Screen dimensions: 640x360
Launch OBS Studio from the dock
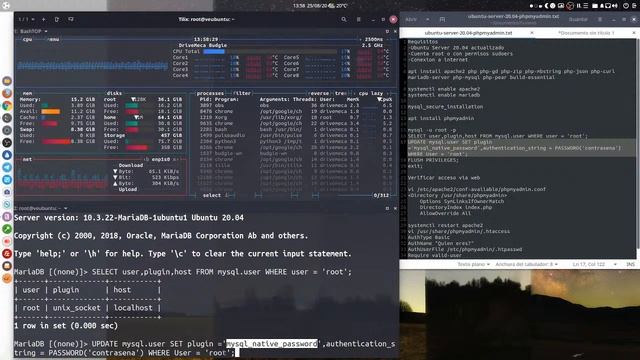coord(7,142)
